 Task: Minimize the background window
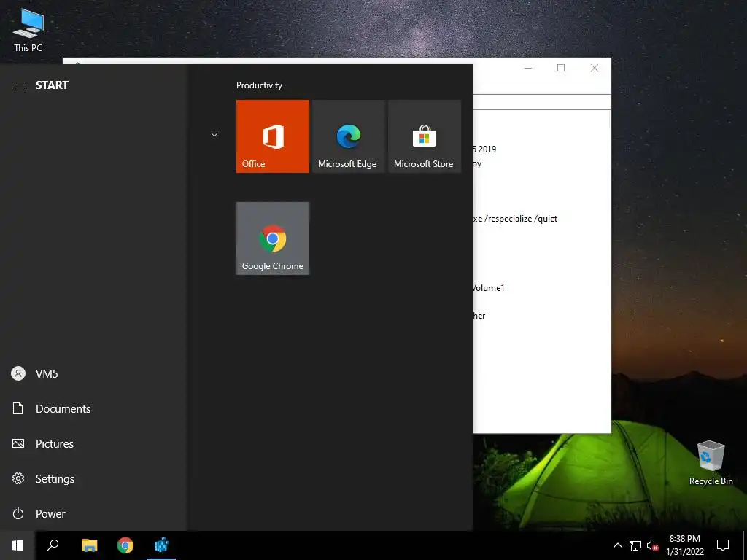[528, 68]
